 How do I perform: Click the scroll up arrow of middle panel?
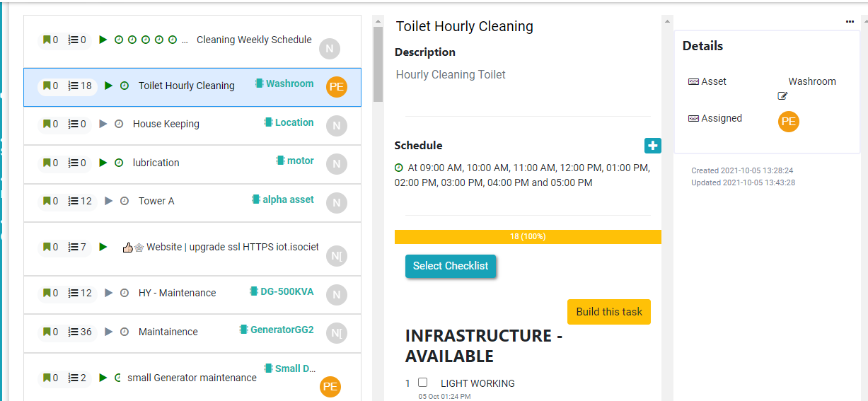click(x=666, y=21)
